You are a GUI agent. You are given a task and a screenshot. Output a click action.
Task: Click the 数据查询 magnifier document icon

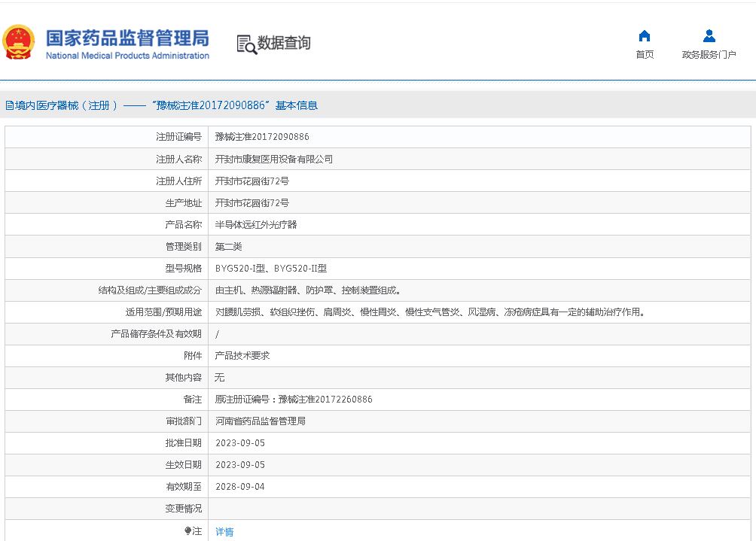pyautogui.click(x=246, y=44)
